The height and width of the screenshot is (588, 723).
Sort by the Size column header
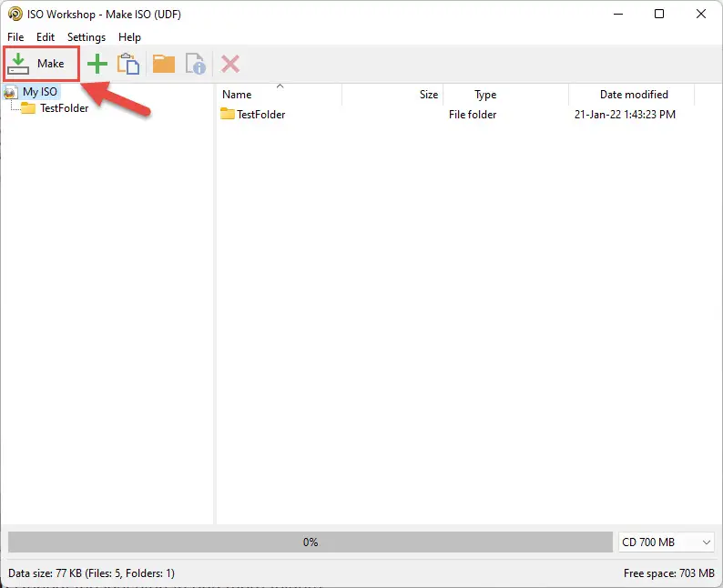coord(392,95)
